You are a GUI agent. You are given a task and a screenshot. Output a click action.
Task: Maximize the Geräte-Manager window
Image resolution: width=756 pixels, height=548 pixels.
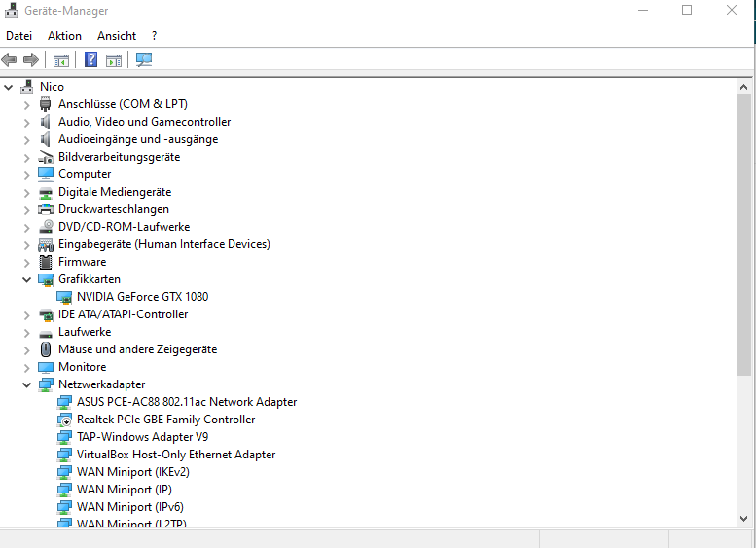(687, 10)
